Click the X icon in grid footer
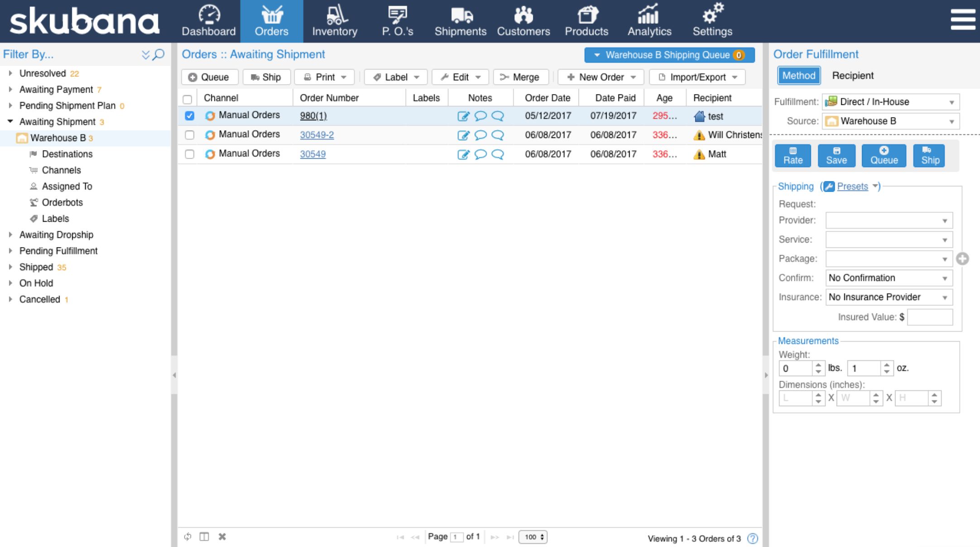The image size is (980, 547). point(222,537)
